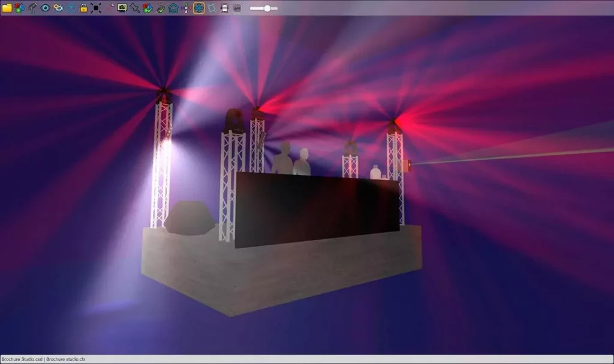Click the colored 3D shapes icon
The height and width of the screenshot is (364, 614).
(20, 8)
